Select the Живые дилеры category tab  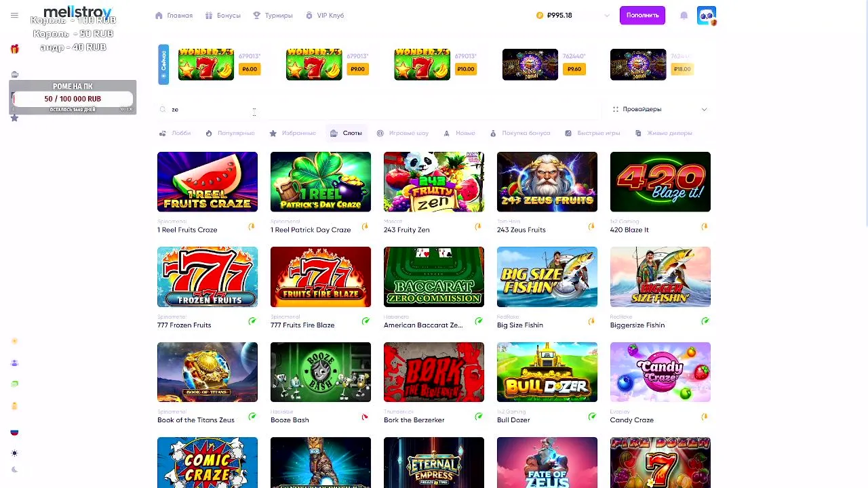(663, 133)
